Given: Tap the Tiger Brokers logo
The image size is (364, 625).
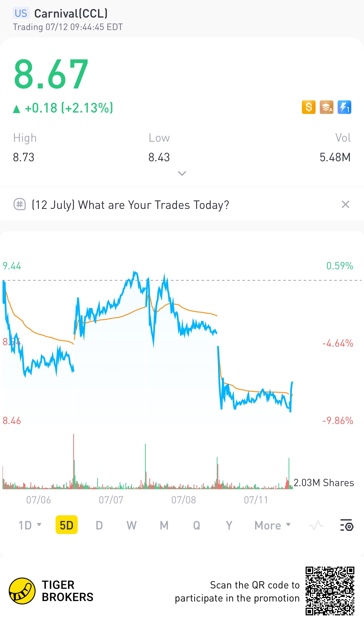Looking at the screenshot, I should coord(22,591).
